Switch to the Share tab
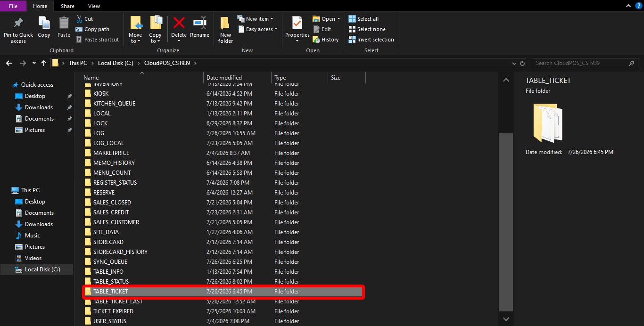Screen dimensions: 644x326 [67, 6]
